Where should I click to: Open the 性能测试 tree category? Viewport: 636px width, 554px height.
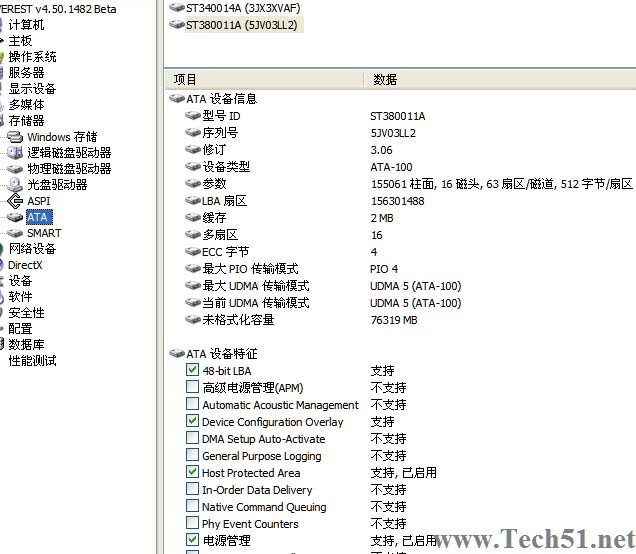32,361
